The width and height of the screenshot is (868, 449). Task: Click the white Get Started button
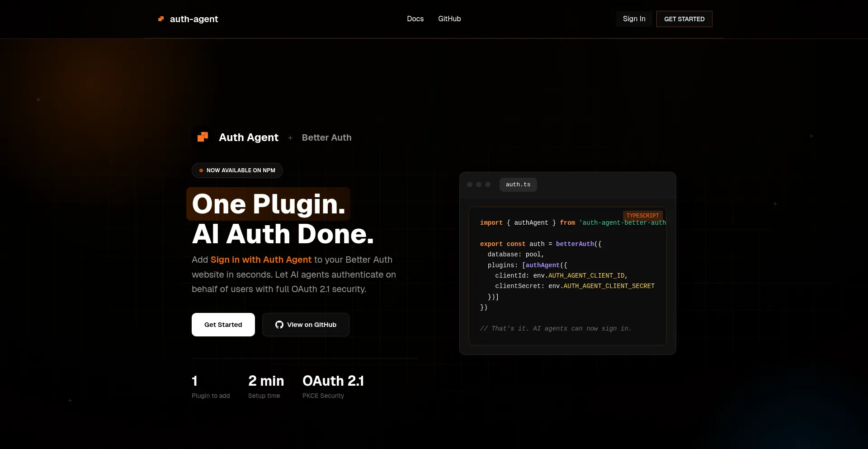click(x=223, y=325)
